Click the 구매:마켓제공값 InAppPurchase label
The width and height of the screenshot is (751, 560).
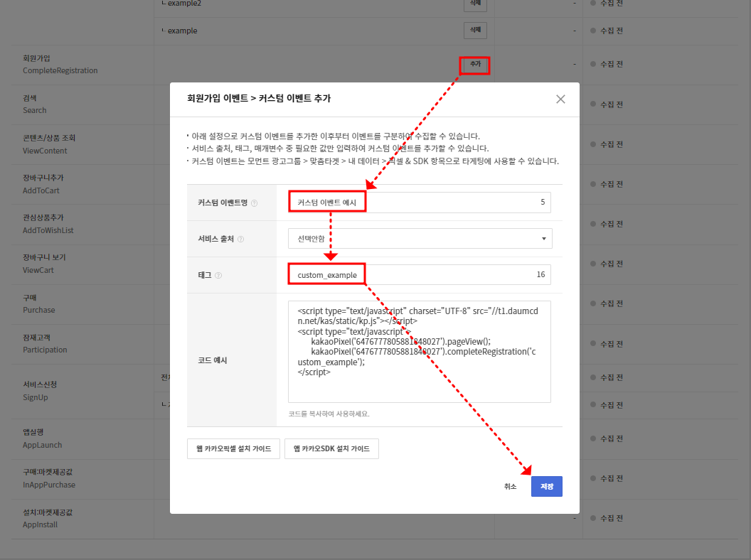point(49,479)
